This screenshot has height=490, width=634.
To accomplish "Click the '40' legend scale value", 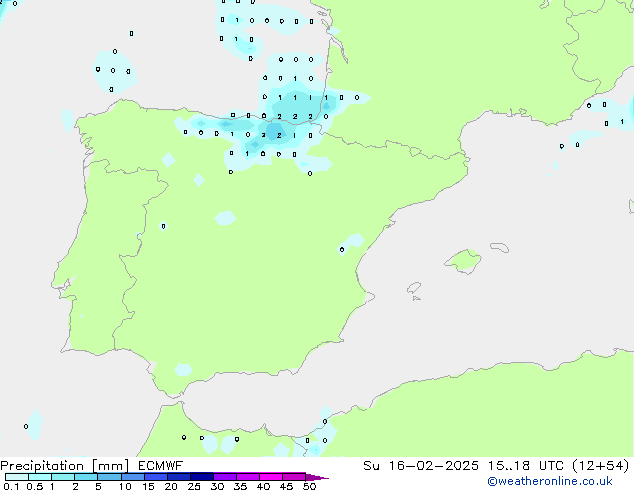I will pyautogui.click(x=263, y=486).
